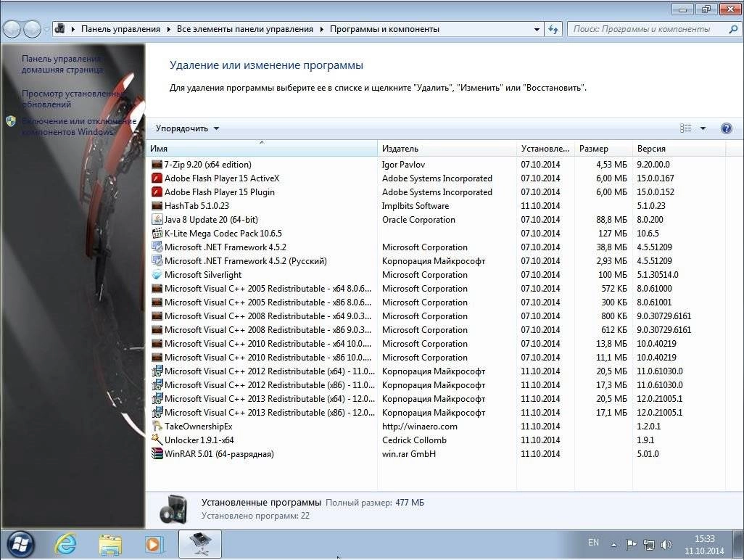Click the volume speaker tray icon

coord(666,544)
